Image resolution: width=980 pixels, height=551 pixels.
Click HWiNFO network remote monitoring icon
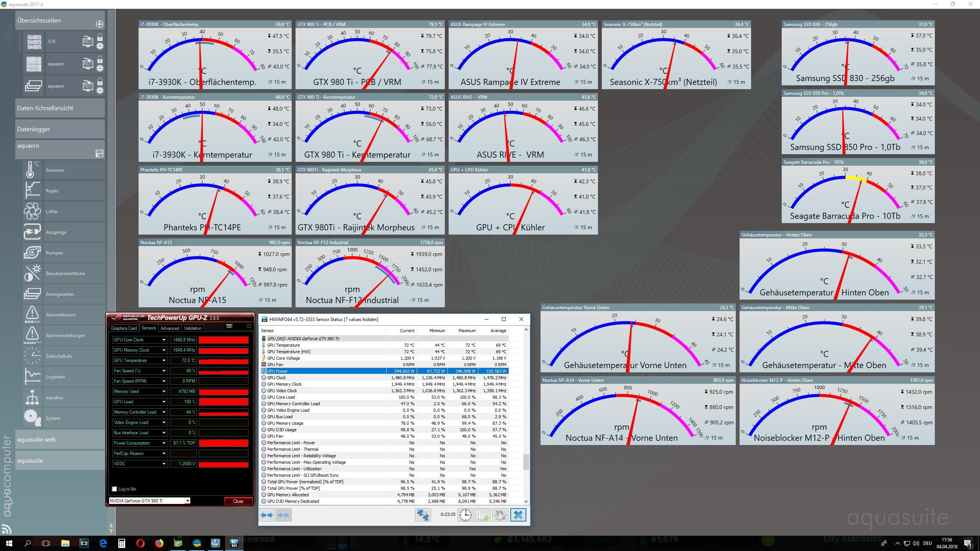click(x=423, y=515)
